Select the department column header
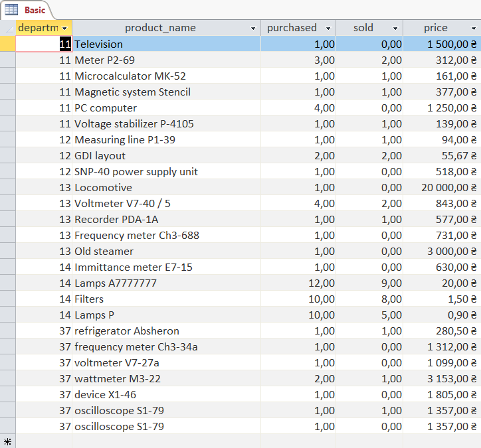This screenshot has width=481, height=448. click(x=44, y=28)
